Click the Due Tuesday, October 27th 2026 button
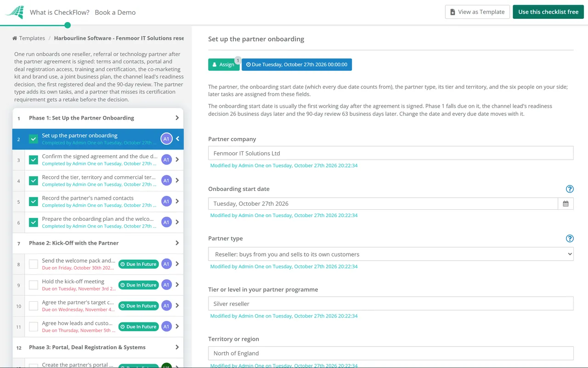Image resolution: width=588 pixels, height=368 pixels. [x=297, y=64]
